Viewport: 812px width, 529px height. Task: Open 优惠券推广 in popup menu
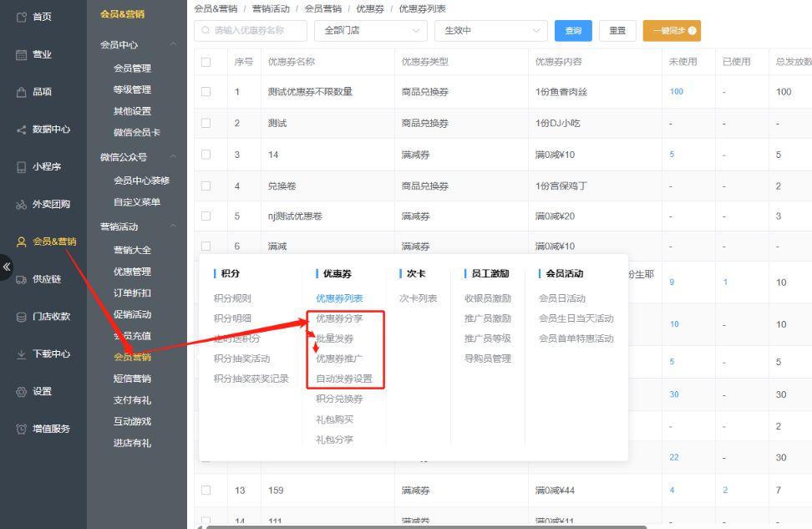click(x=339, y=359)
